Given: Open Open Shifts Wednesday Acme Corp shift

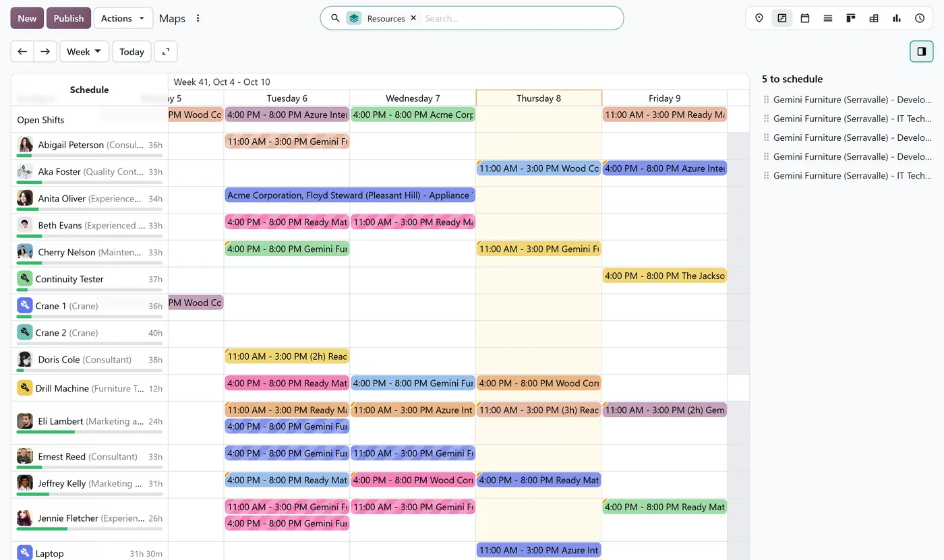Looking at the screenshot, I should pyautogui.click(x=413, y=115).
